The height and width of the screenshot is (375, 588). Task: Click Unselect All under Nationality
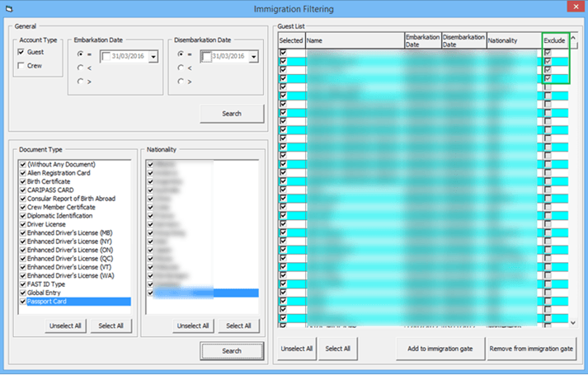coord(193,326)
